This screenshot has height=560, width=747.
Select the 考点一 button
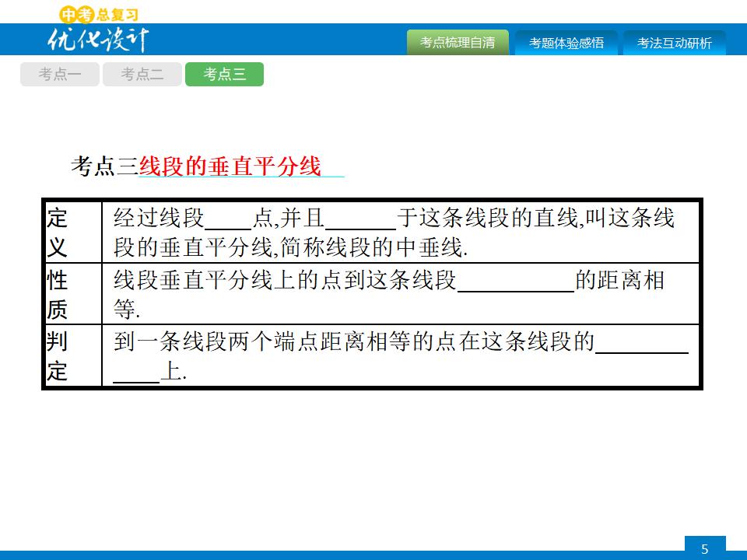coord(60,75)
